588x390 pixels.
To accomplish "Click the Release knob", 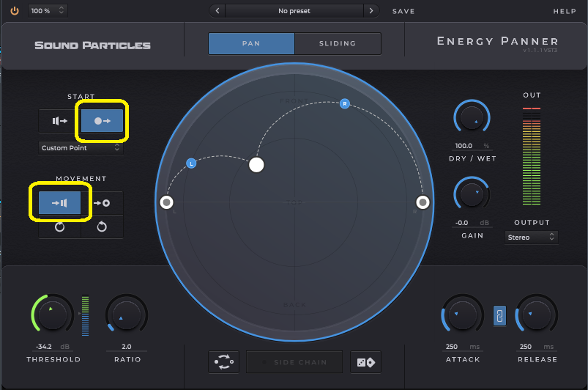I will (x=536, y=314).
